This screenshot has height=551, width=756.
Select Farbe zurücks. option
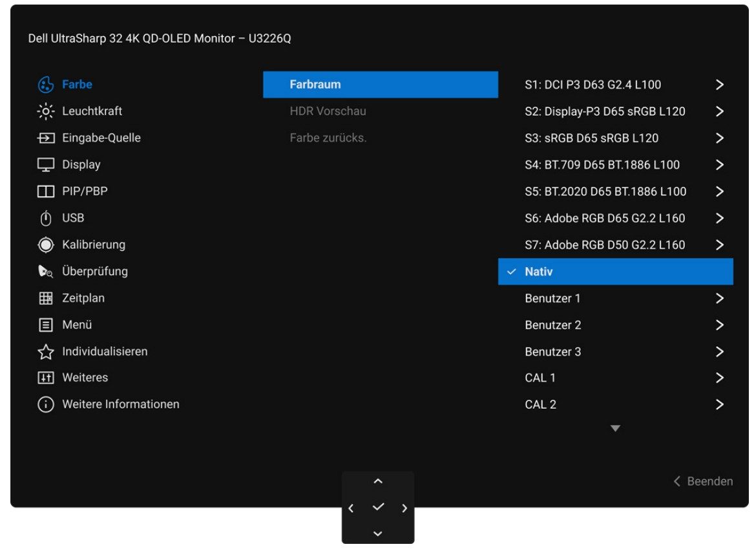coord(328,138)
